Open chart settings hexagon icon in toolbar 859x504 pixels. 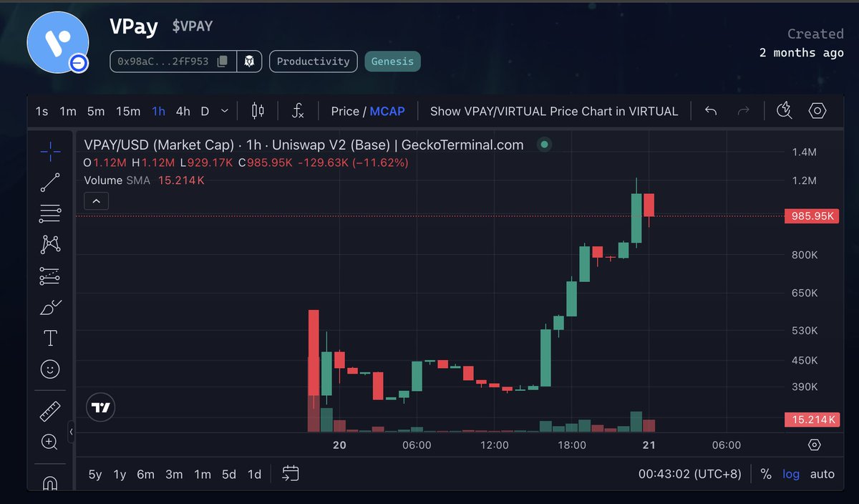[x=817, y=111]
